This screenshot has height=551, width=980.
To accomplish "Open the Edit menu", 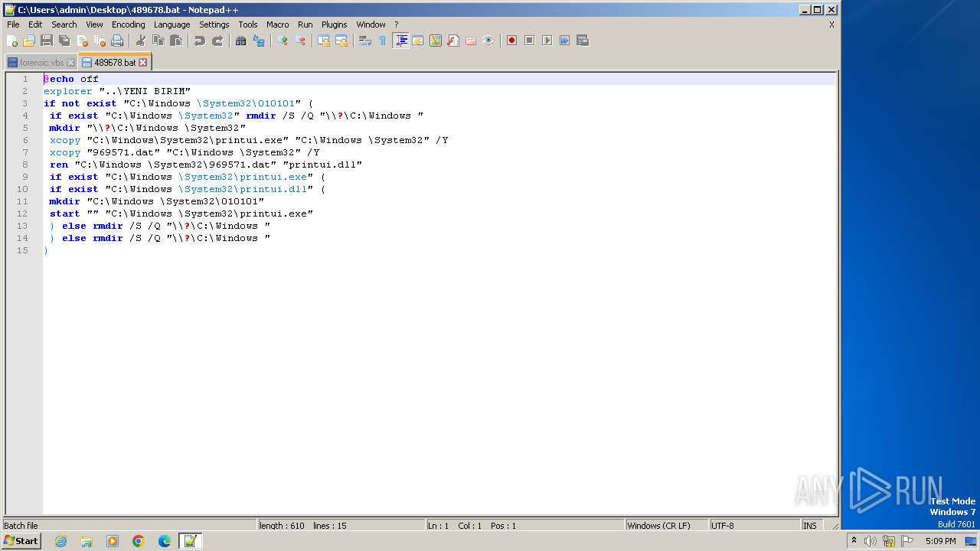I will 35,24.
